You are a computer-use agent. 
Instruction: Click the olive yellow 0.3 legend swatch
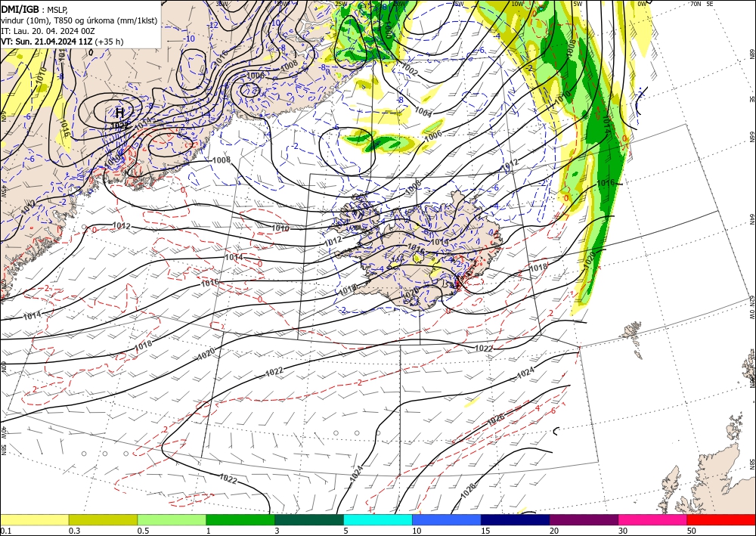[x=103, y=519]
